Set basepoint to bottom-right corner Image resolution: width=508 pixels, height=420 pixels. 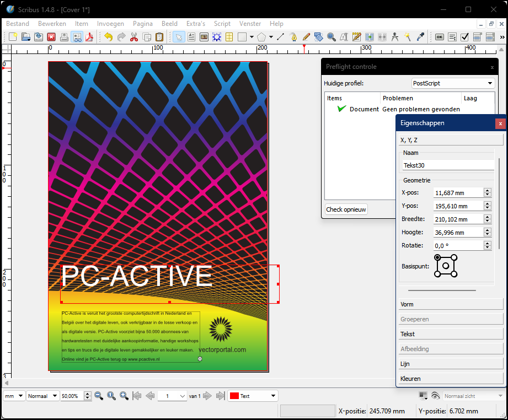coord(454,274)
